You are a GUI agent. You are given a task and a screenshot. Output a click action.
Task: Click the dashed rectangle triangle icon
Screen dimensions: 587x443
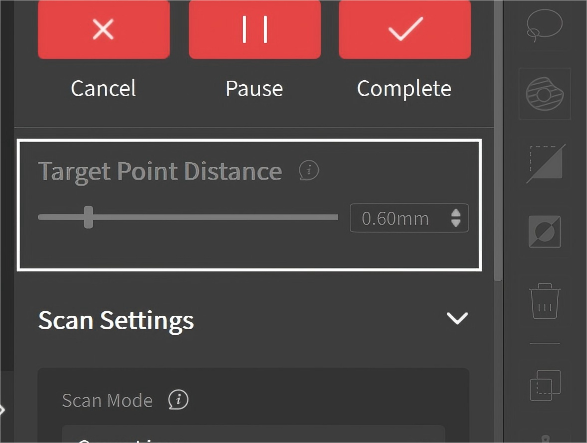(546, 164)
